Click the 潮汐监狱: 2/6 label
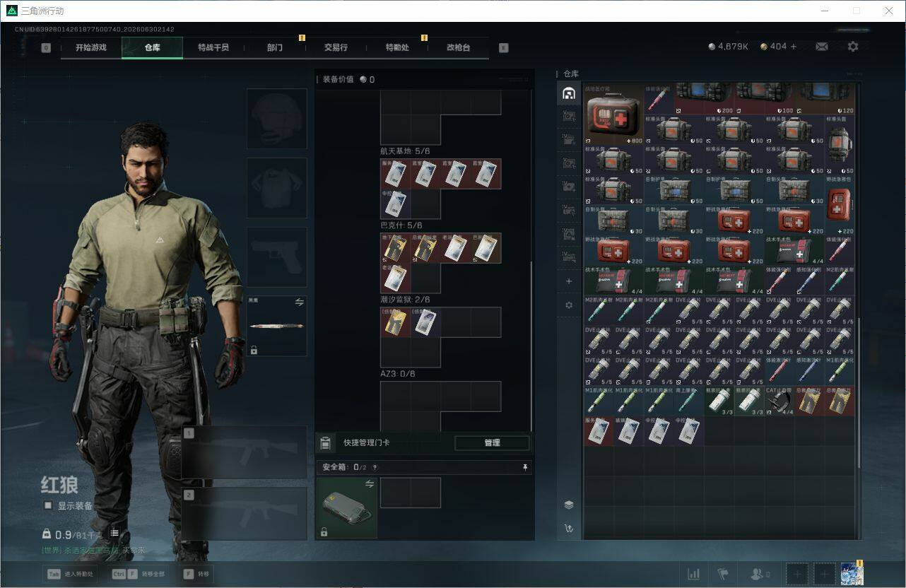906x588 pixels. click(405, 300)
